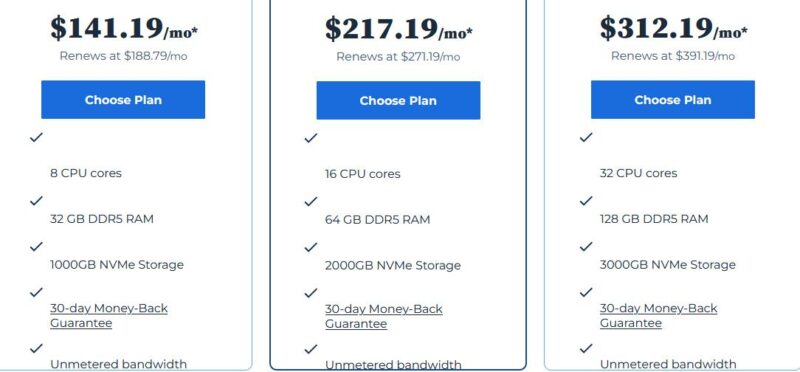
Task: Click checkmark above 64 GB DDR5 RAM
Action: [x=311, y=202]
